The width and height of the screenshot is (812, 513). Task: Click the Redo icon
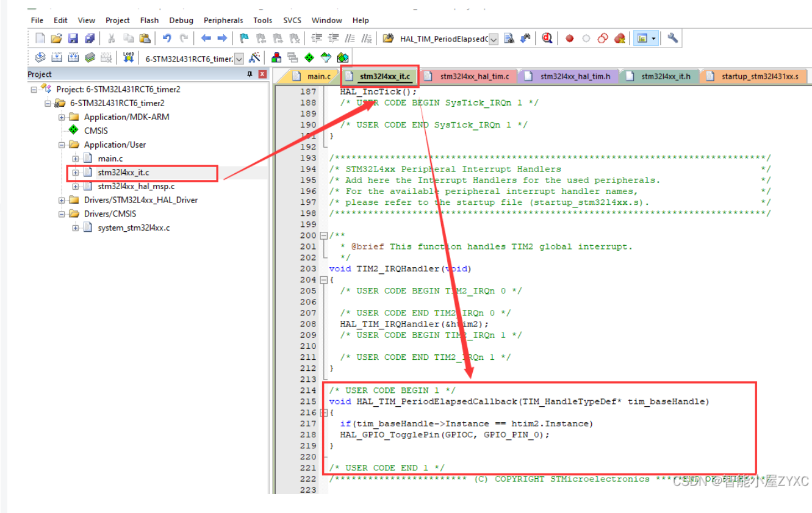(183, 38)
